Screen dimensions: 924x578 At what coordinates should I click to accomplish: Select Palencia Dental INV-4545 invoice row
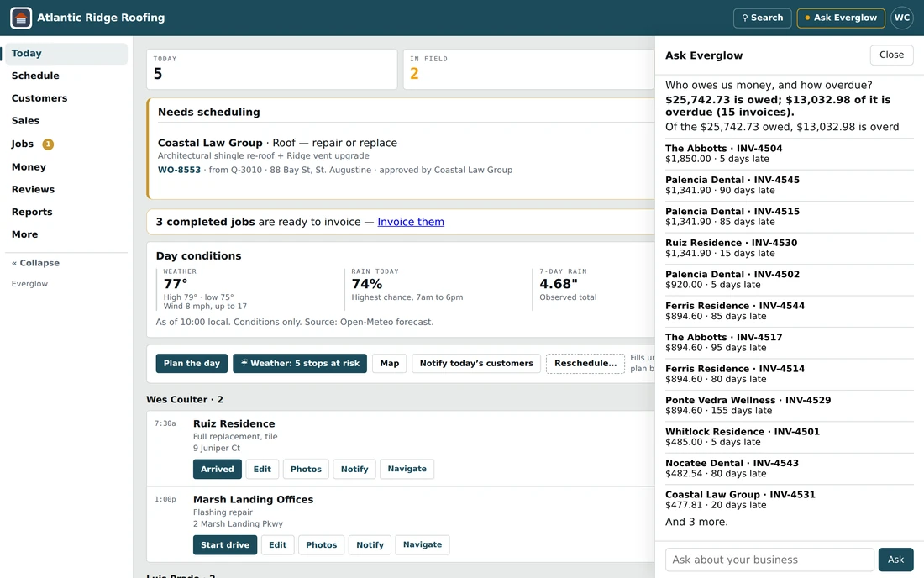790,185
